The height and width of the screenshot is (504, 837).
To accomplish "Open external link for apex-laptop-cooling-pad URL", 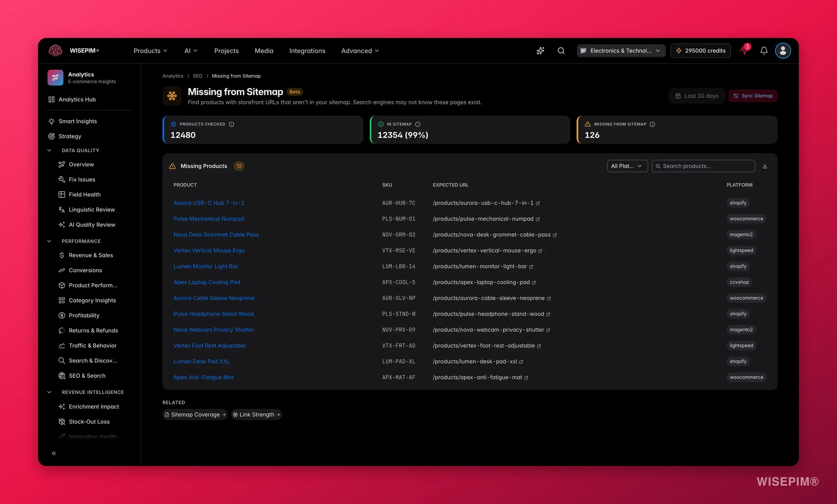I will coord(534,283).
